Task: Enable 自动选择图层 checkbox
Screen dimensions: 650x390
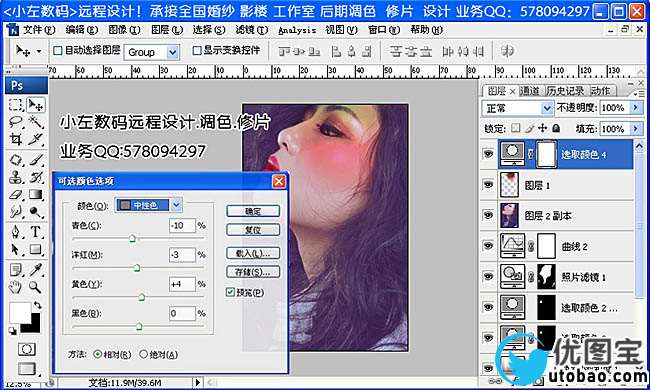Action: [58, 51]
